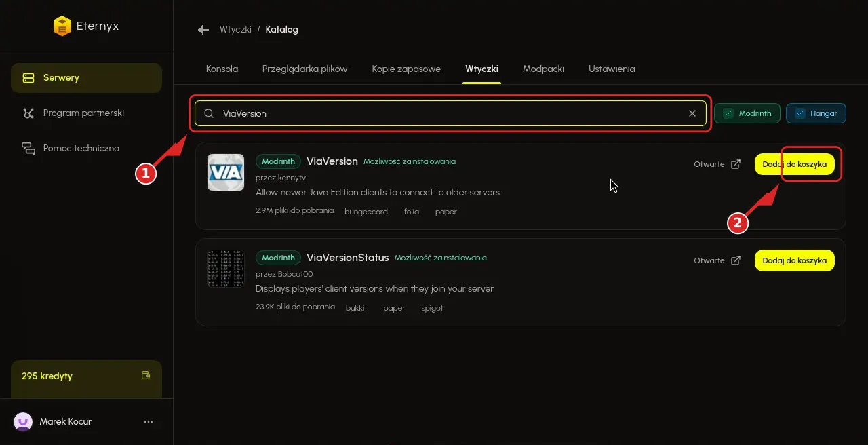
Task: Click the spigot tag
Action: 433,308
